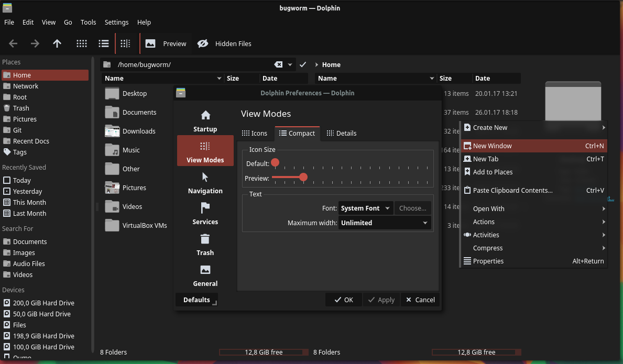This screenshot has height=364, width=623.
Task: Open the Startup preferences page
Action: [205, 120]
